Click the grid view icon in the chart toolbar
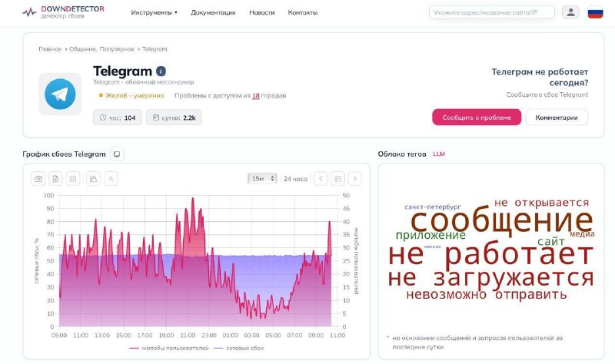 pos(73,179)
